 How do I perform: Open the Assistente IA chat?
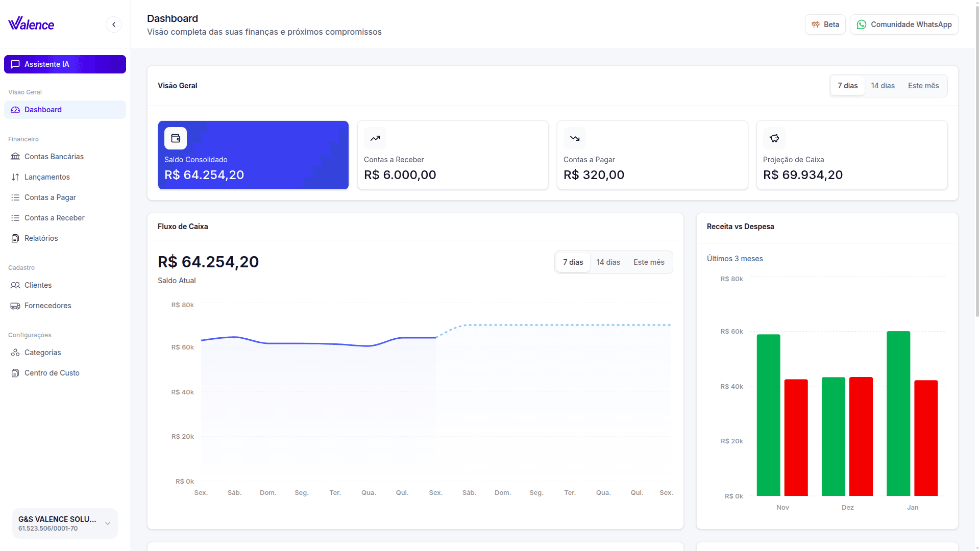point(64,64)
